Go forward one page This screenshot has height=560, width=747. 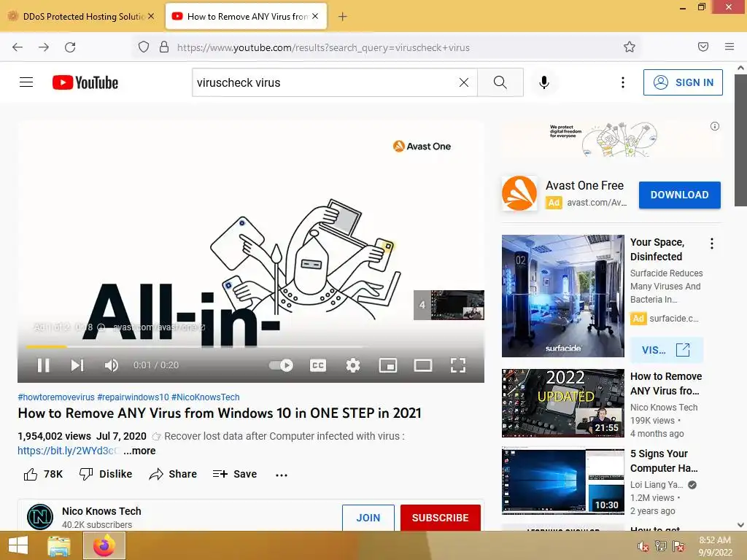(x=44, y=47)
